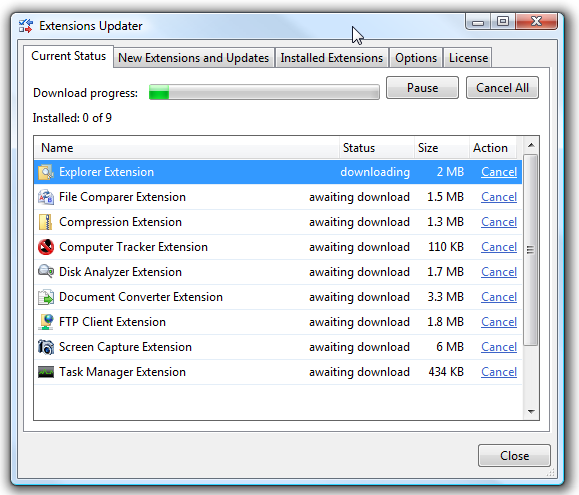Image resolution: width=579 pixels, height=495 pixels.
Task: Pause the download
Action: coord(422,88)
